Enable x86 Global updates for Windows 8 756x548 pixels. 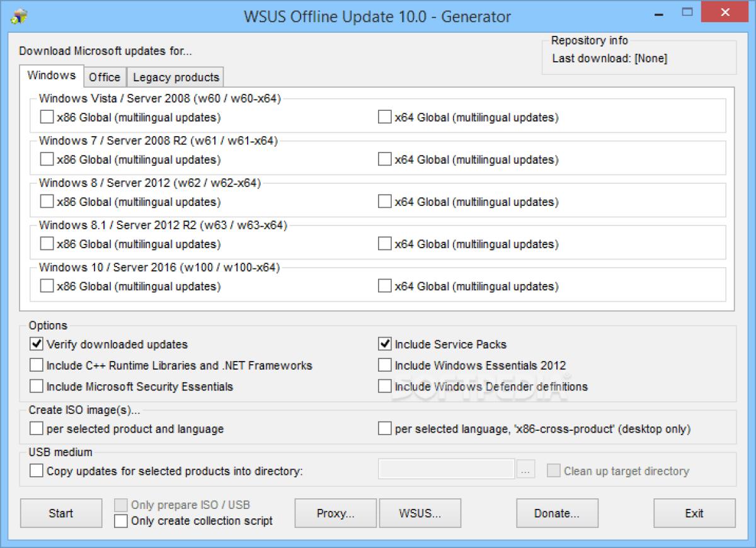coord(46,202)
